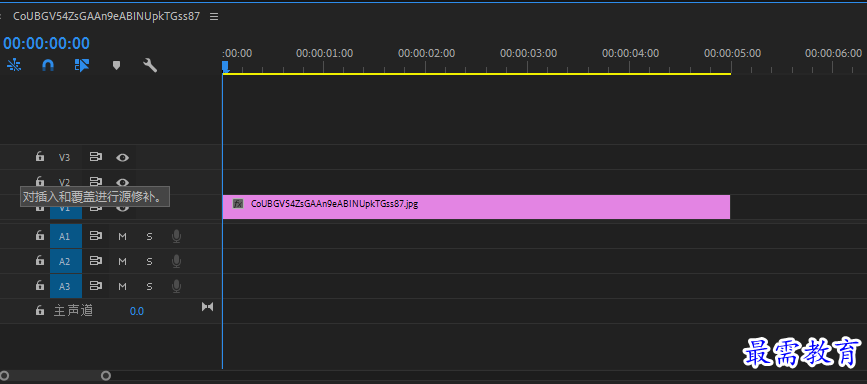Select the pink CoUBGV54ZsGAAn9eABINUpkTGss87.jpg clip

pyautogui.click(x=476, y=207)
